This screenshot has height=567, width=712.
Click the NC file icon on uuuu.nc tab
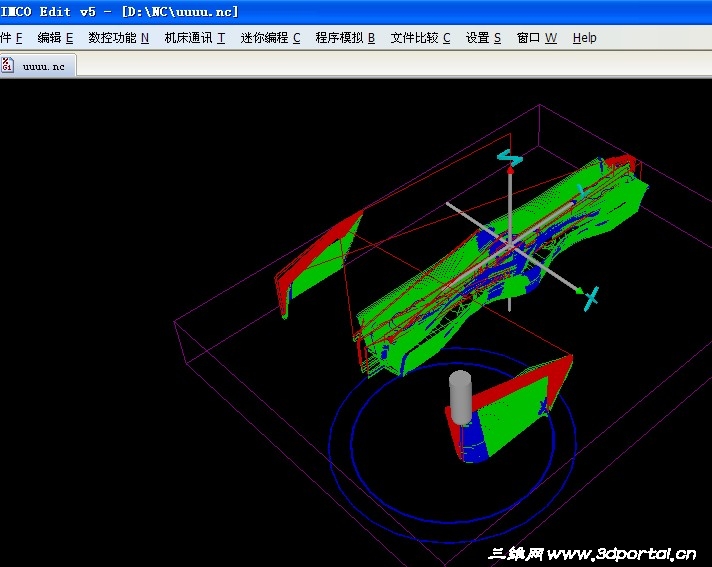7,65
